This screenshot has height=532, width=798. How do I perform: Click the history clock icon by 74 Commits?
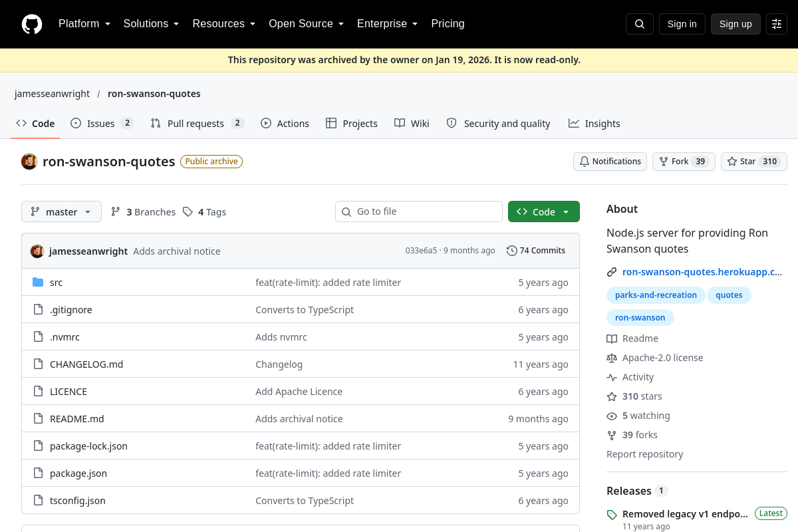click(511, 251)
